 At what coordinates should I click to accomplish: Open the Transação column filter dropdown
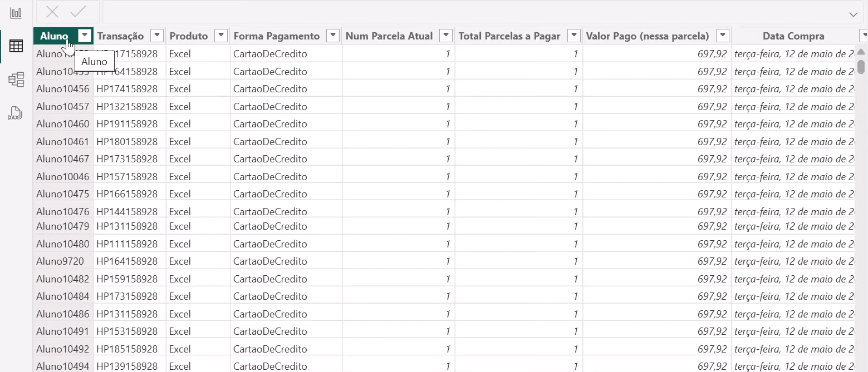[x=158, y=36]
